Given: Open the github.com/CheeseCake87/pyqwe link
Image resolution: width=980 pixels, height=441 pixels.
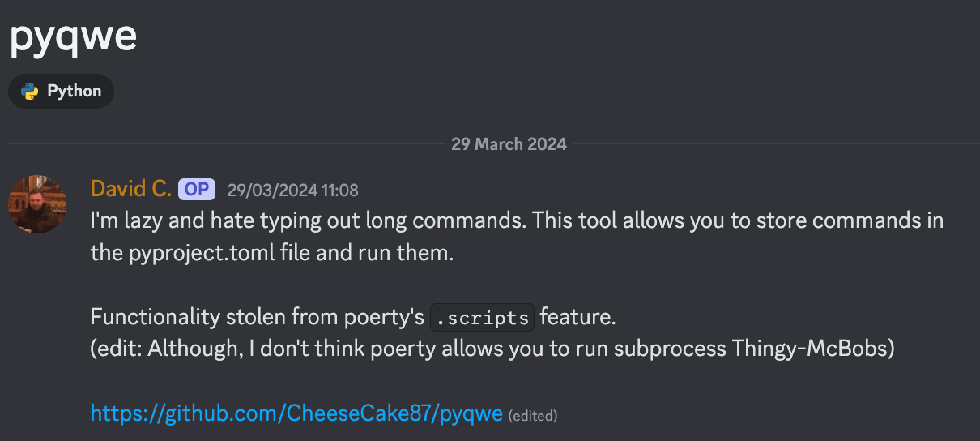Looking at the screenshot, I should [296, 413].
